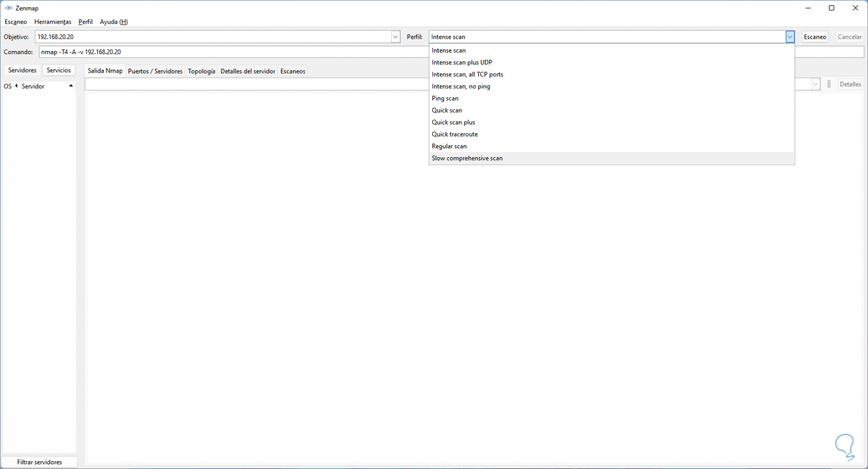Collapse the Perfil dropdown arrow
Screen dimensions: 868x469
tap(790, 37)
